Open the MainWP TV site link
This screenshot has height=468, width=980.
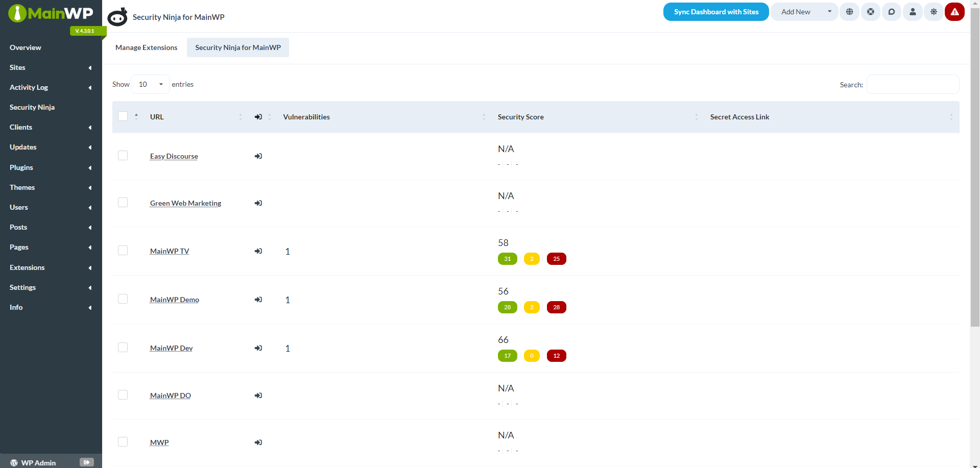coord(170,251)
